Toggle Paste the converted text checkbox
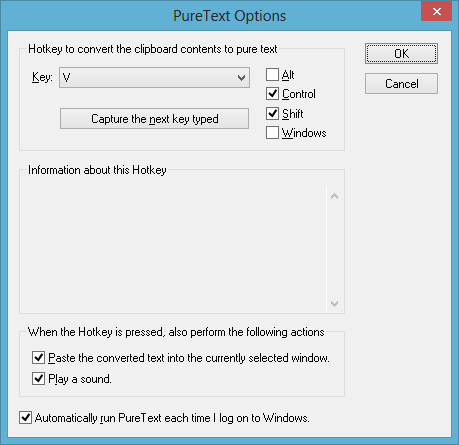Screen dimensions: 459x445 (38, 358)
